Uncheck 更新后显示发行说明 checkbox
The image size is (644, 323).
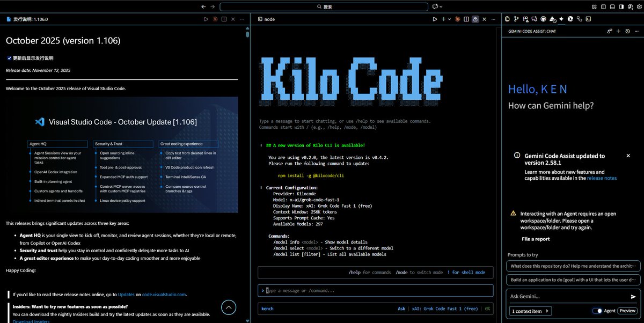tap(9, 58)
